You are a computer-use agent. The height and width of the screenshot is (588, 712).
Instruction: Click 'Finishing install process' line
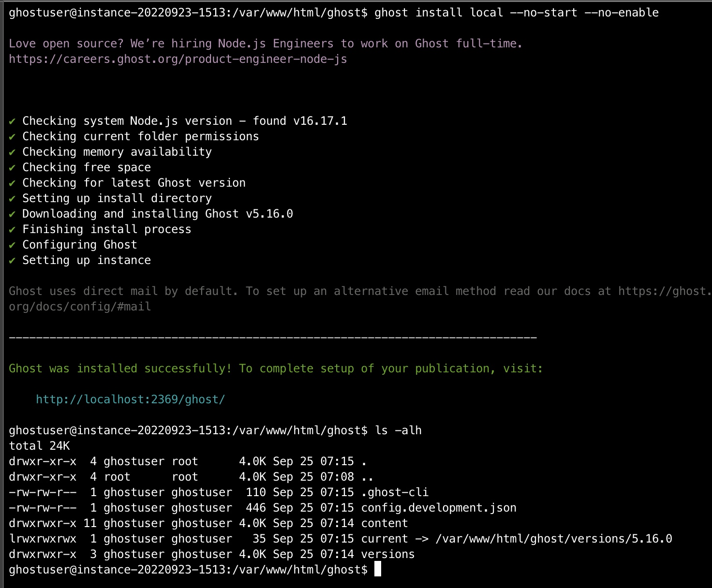coord(107,229)
